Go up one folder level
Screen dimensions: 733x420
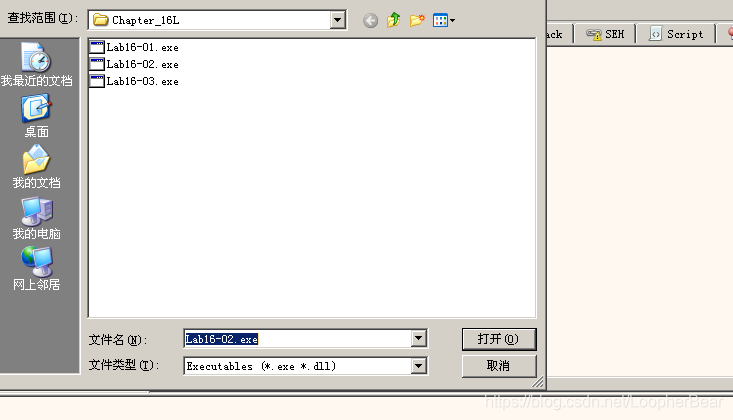pyautogui.click(x=394, y=20)
